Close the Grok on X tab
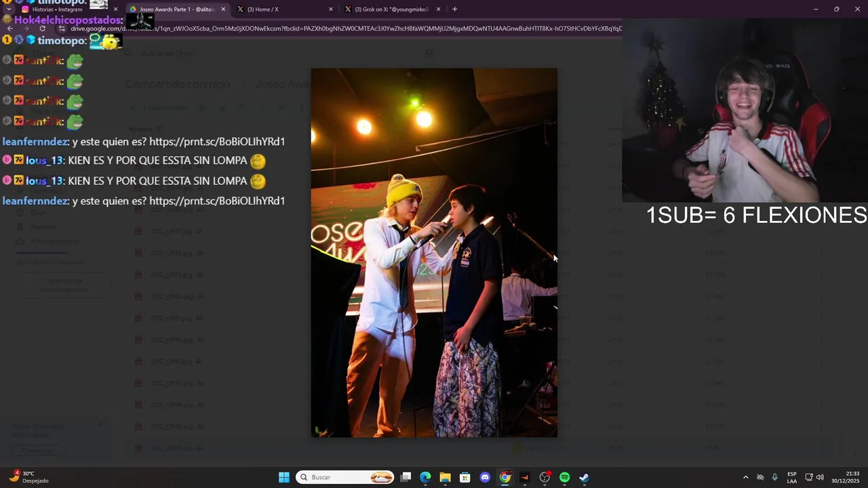 click(x=438, y=9)
